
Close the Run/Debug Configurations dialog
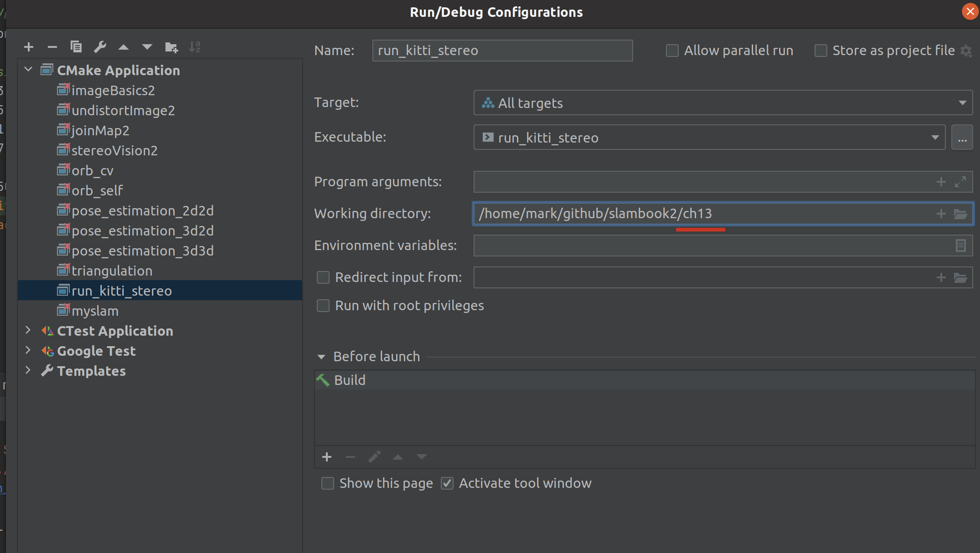coord(970,11)
